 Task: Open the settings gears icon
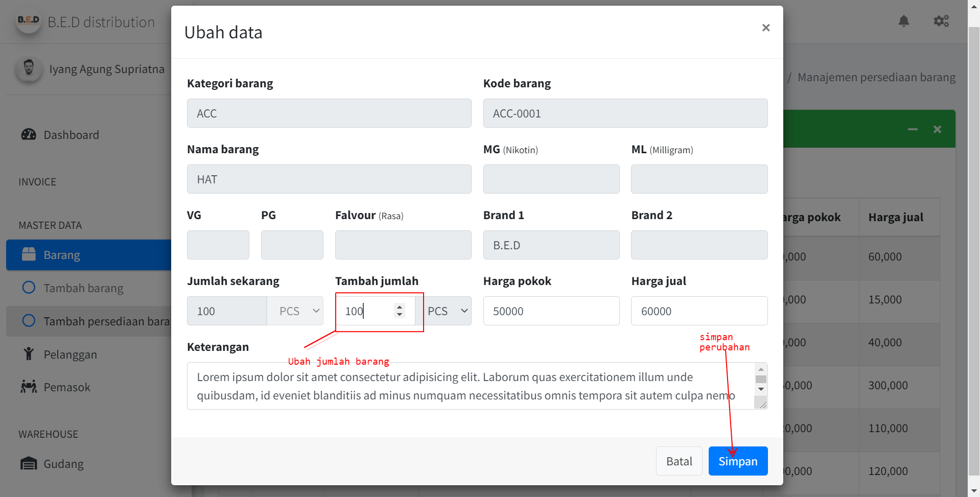941,21
